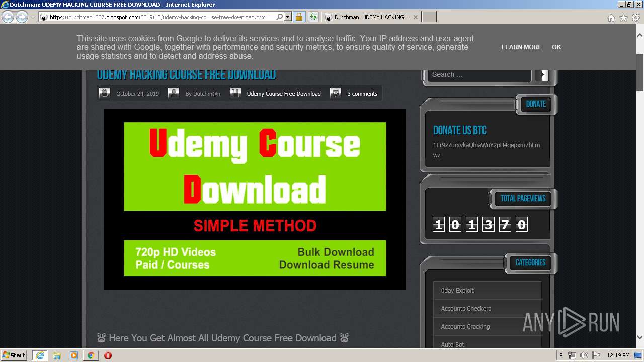Click the Action Center flag icon
The height and width of the screenshot is (362, 644).
pyautogui.click(x=596, y=355)
